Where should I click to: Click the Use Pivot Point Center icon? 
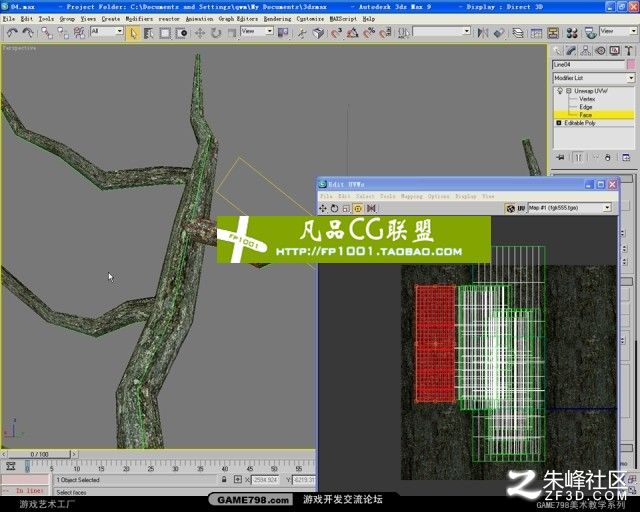(x=283, y=33)
